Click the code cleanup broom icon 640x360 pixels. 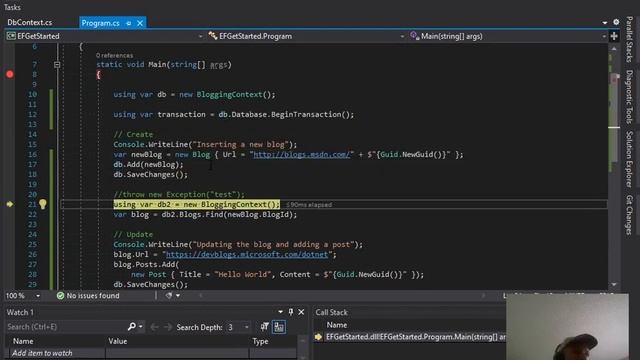click(169, 296)
